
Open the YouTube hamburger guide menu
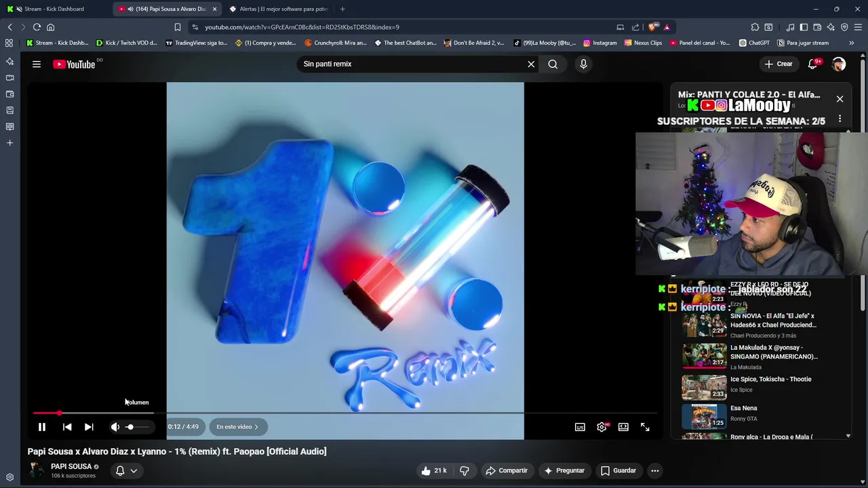37,64
